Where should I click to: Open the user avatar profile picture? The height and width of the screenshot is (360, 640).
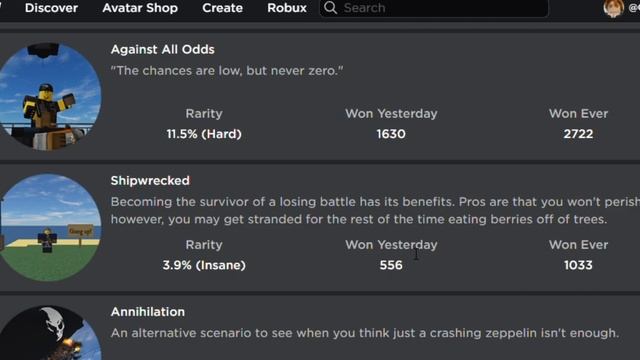[x=613, y=8]
